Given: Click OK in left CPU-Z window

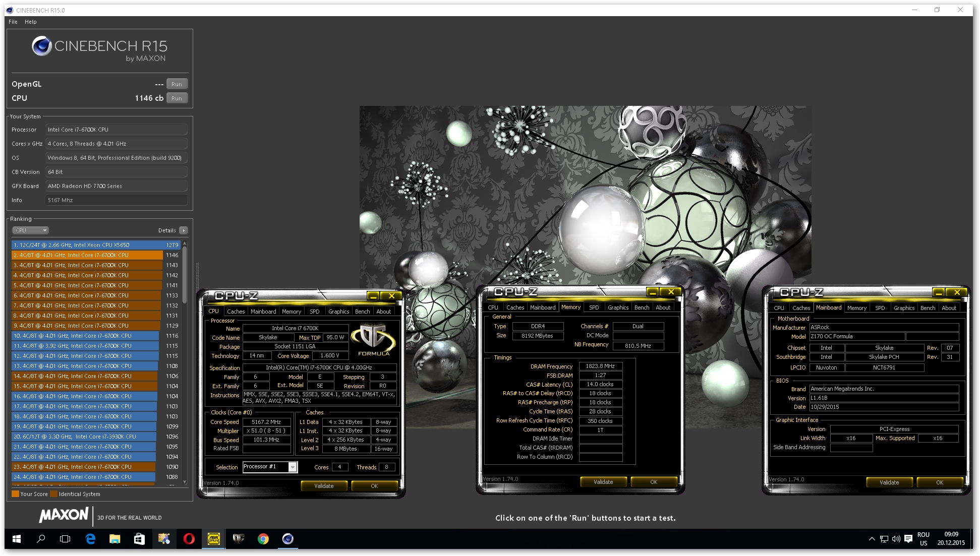Looking at the screenshot, I should coord(374,486).
